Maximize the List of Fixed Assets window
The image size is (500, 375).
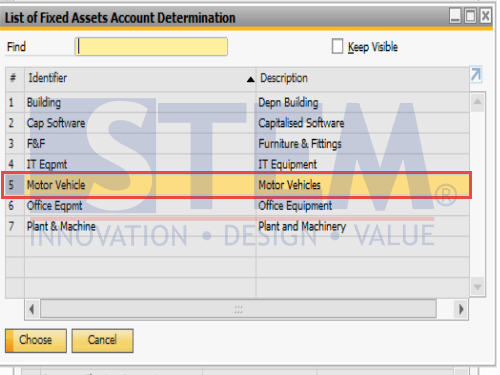pyautogui.click(x=470, y=16)
